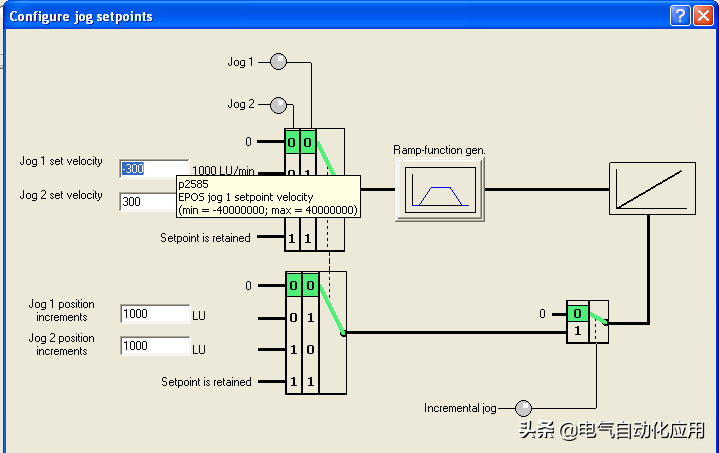The image size is (719, 453).
Task: Close the Configure jog setpoints dialog
Action: point(703,15)
